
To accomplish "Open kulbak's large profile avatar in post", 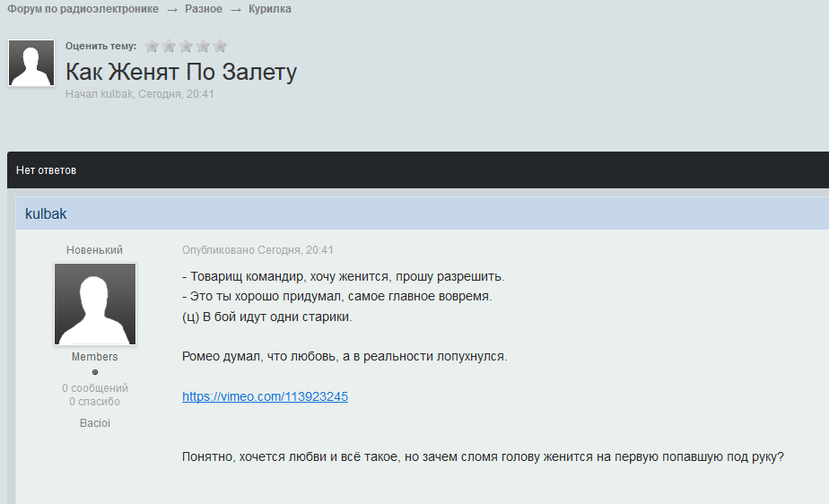I will pos(95,304).
